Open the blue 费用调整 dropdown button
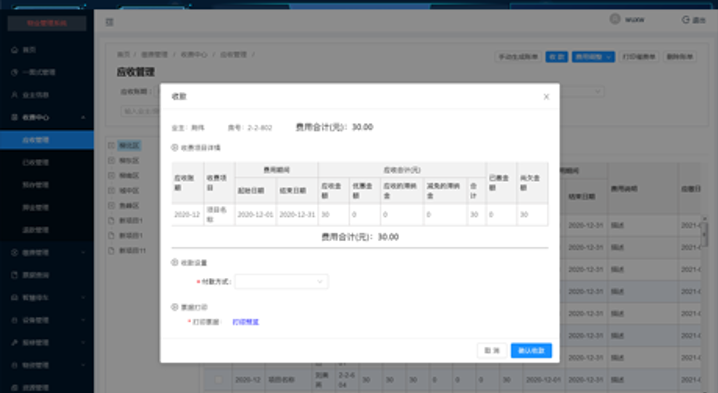This screenshot has width=718, height=393. click(x=593, y=57)
